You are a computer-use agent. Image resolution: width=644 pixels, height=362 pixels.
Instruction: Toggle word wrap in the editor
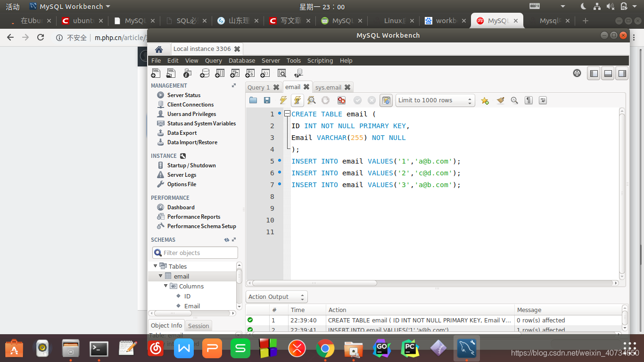pyautogui.click(x=543, y=100)
